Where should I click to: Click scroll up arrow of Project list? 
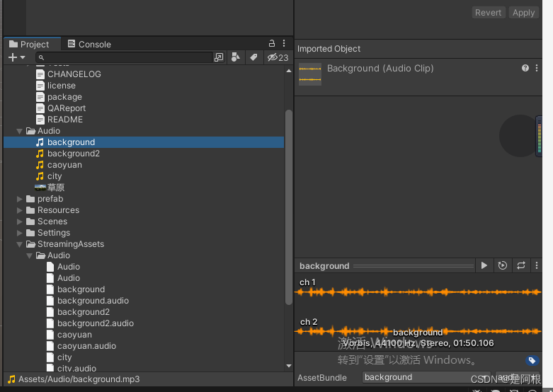289,71
